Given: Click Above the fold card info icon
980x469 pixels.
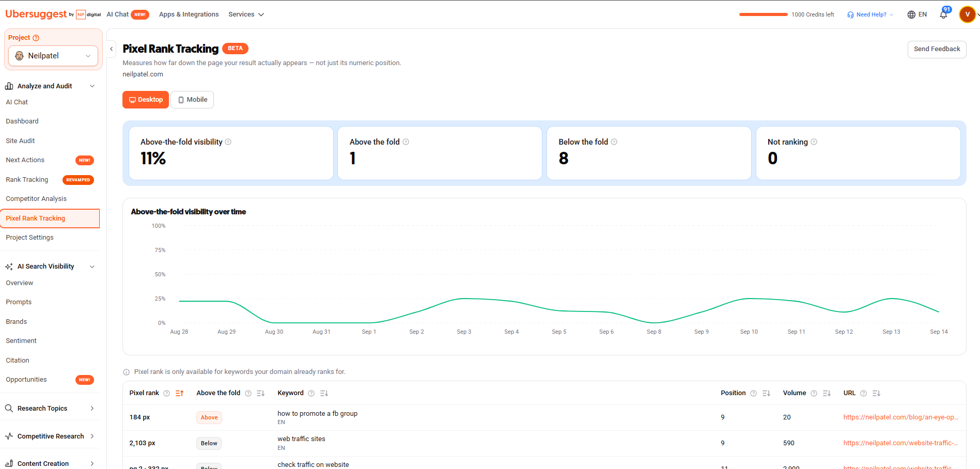Looking at the screenshot, I should click(x=406, y=142).
